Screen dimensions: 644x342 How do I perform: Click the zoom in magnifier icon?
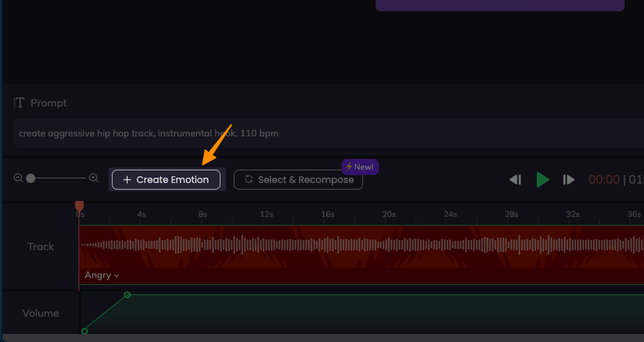(94, 178)
